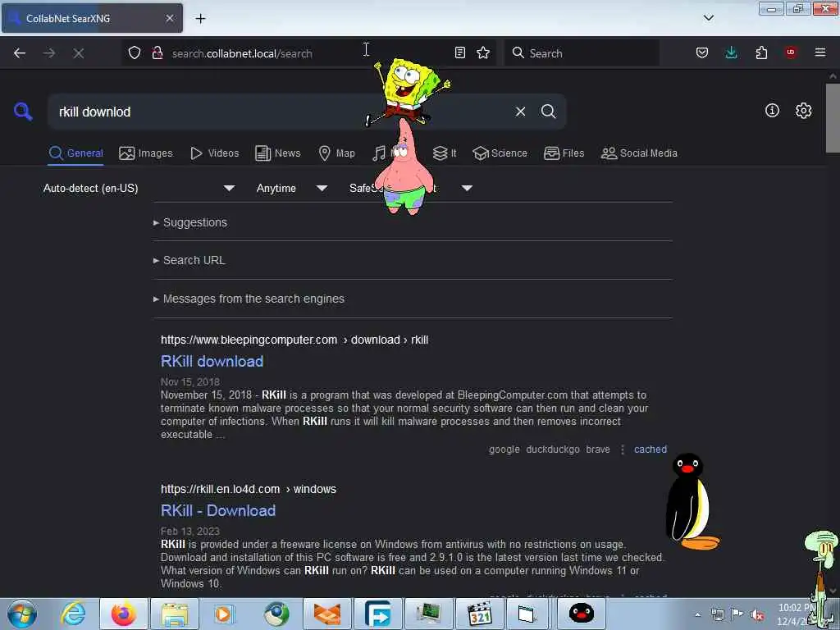The height and width of the screenshot is (630, 840).
Task: Click the 'brave' engine label
Action: 598,450
